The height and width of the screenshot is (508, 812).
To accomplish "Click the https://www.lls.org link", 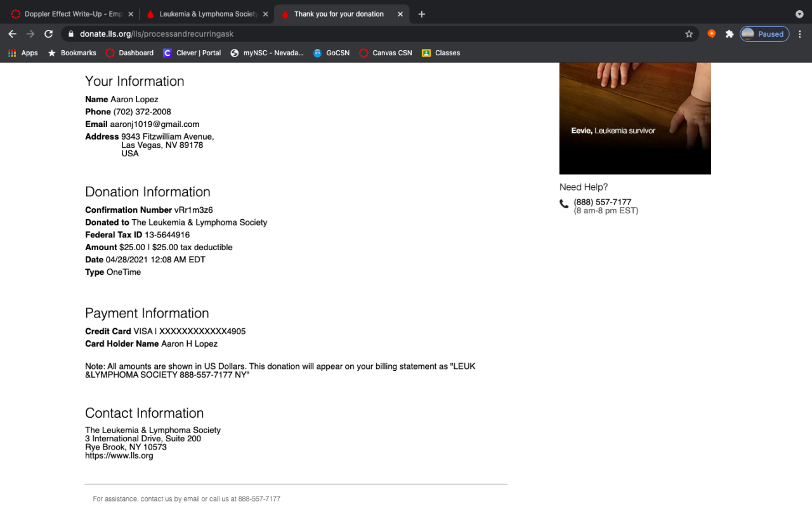I will (x=119, y=455).
